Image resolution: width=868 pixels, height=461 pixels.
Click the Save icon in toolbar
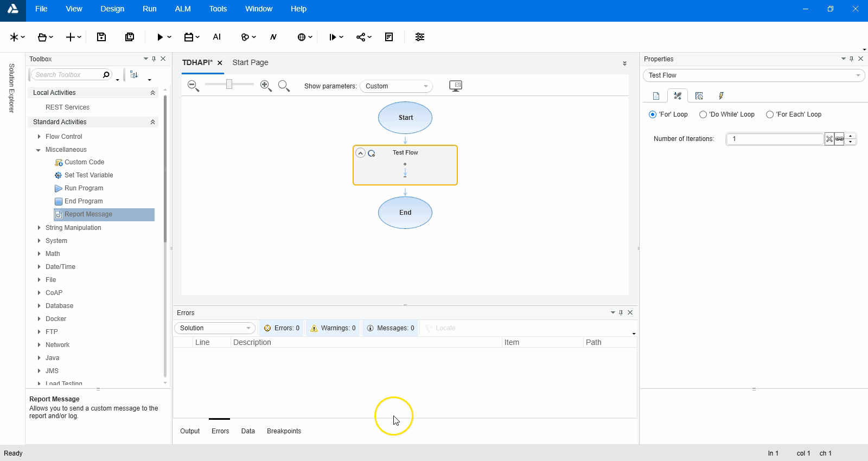pyautogui.click(x=101, y=37)
